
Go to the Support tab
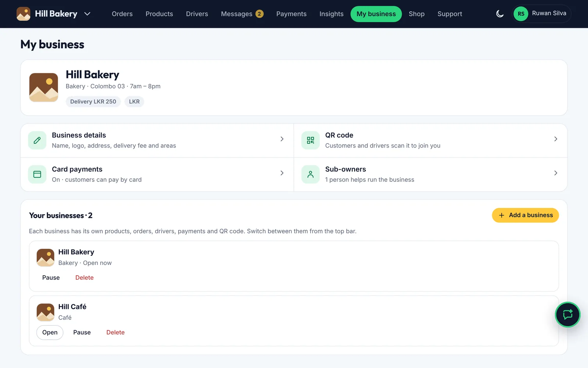click(450, 14)
